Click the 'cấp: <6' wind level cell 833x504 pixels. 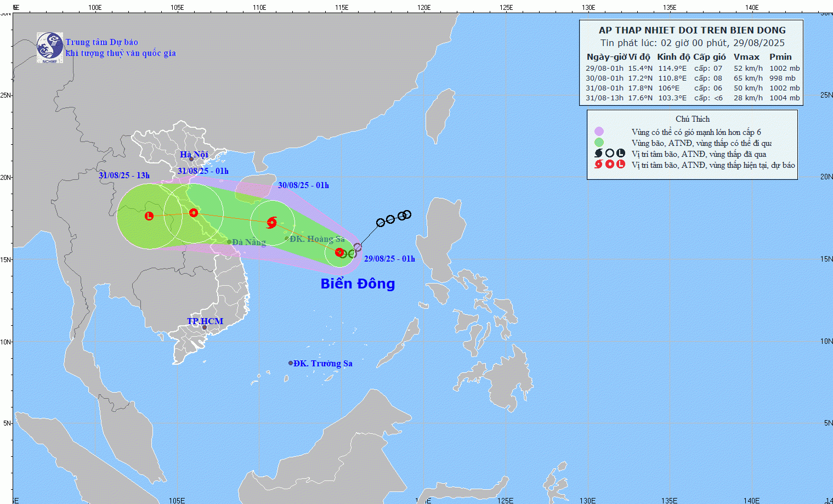(709, 98)
